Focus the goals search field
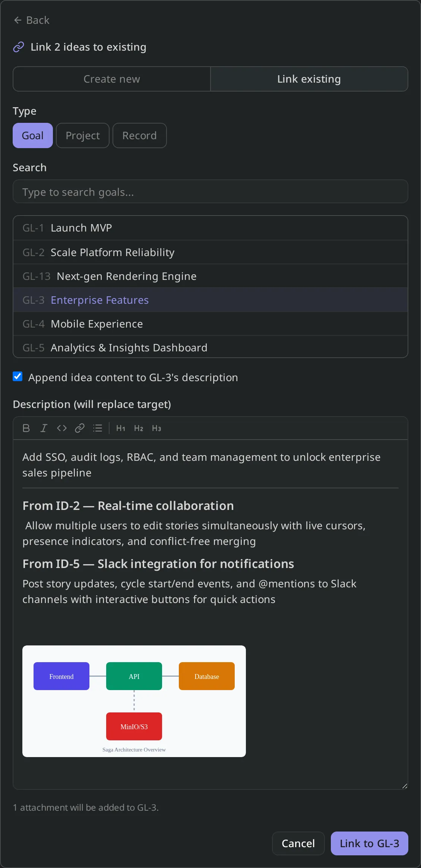The height and width of the screenshot is (868, 421). click(x=210, y=192)
